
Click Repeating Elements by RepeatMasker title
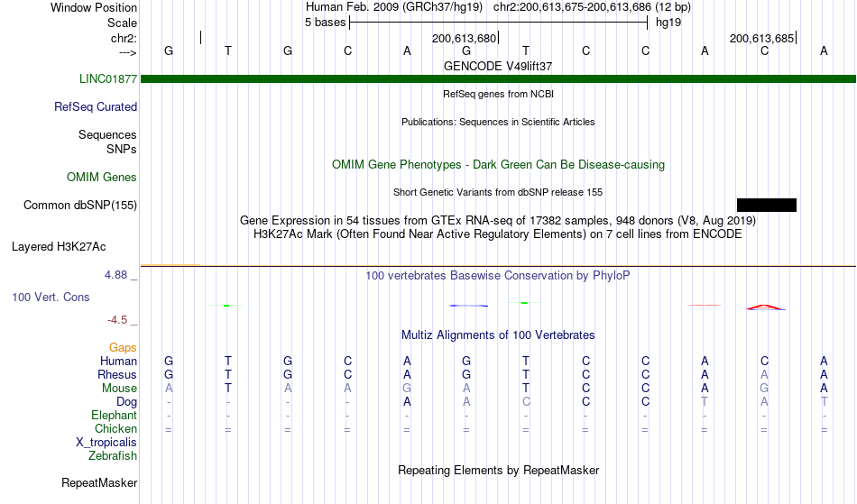(x=498, y=470)
